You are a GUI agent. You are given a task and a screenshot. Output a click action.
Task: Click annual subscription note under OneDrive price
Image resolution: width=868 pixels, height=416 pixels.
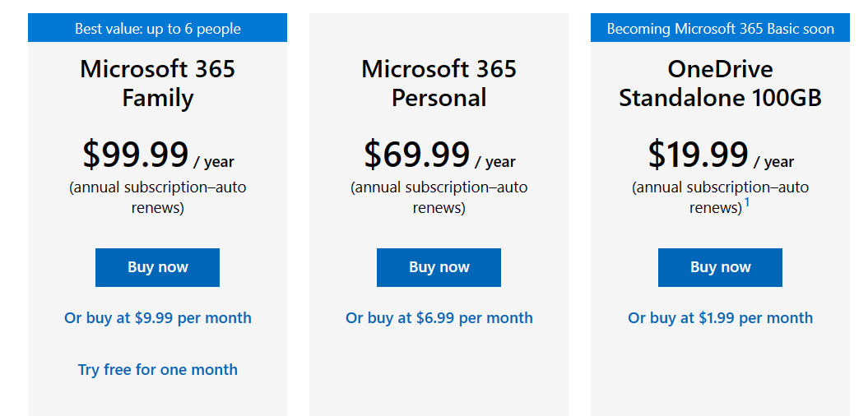720,197
